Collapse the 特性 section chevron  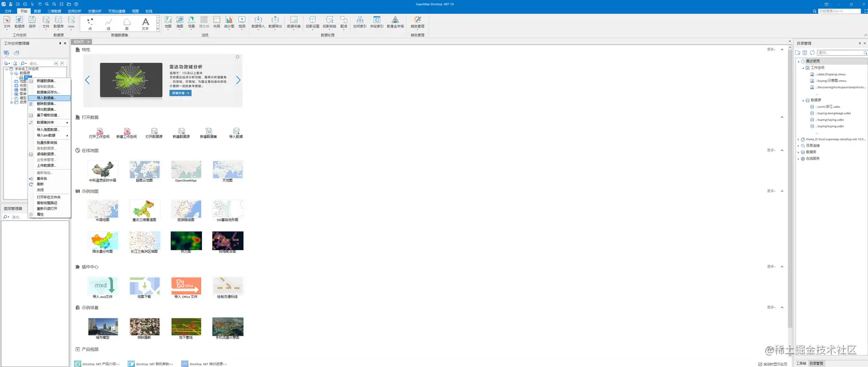coord(782,49)
